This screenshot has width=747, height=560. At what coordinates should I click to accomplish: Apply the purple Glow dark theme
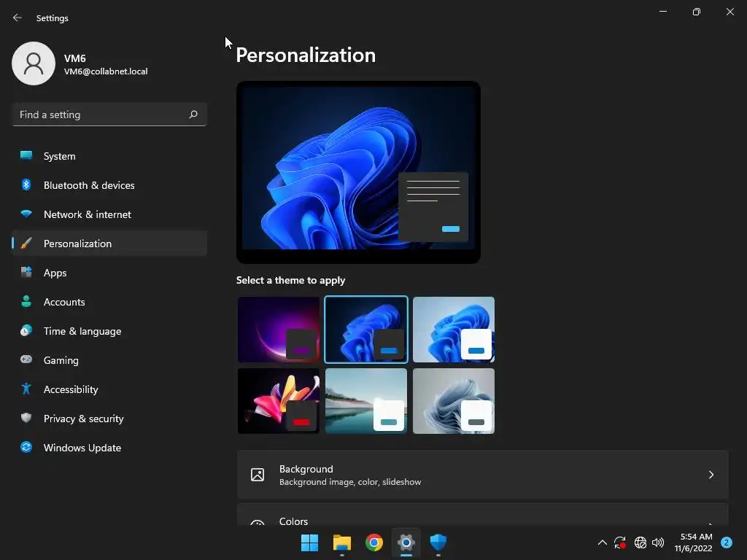tap(279, 330)
